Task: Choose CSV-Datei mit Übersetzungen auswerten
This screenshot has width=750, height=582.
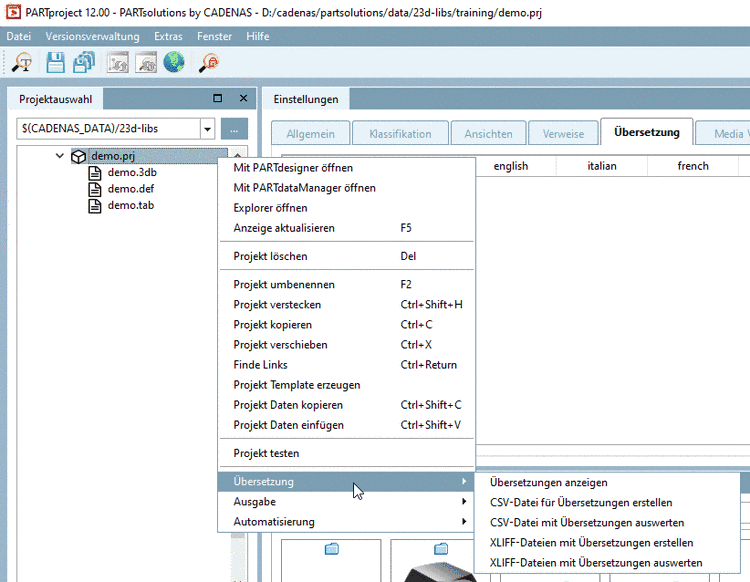Action: tap(607, 523)
